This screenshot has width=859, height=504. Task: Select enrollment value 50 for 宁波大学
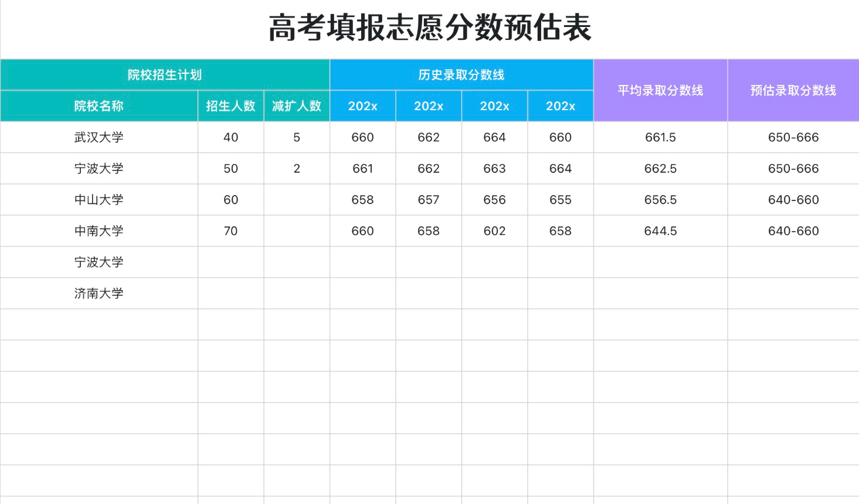click(231, 169)
